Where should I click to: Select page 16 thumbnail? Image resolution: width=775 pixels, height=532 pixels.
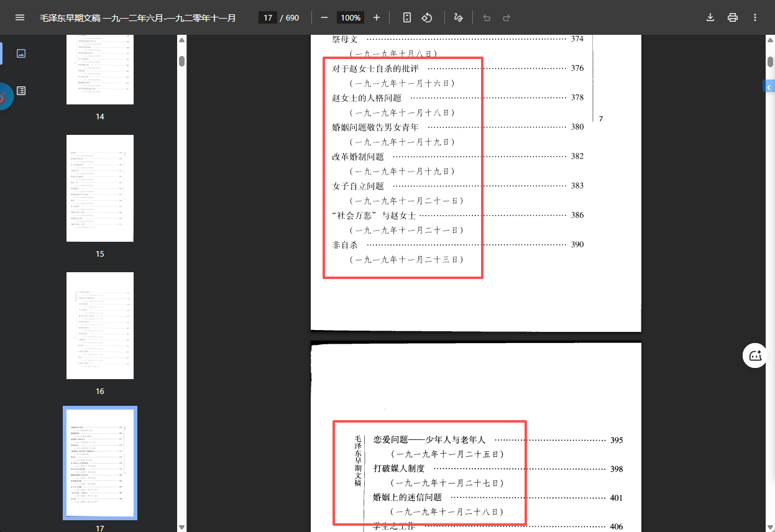100,326
